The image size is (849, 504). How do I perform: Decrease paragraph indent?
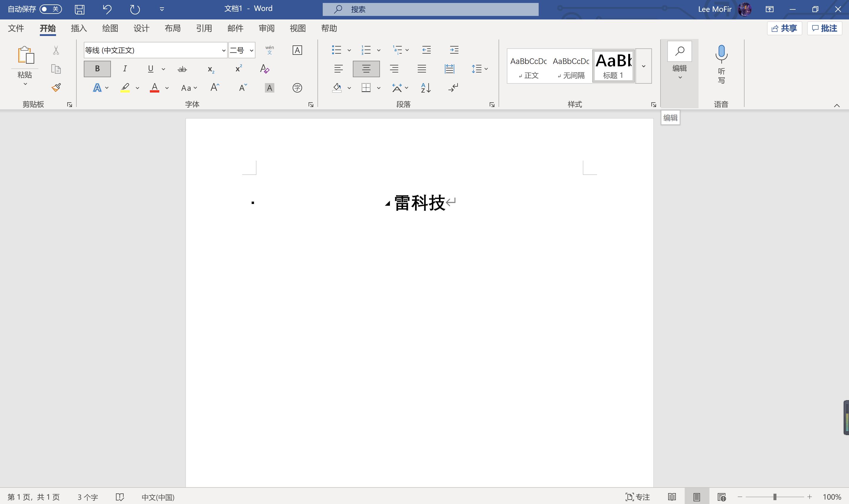click(x=427, y=50)
